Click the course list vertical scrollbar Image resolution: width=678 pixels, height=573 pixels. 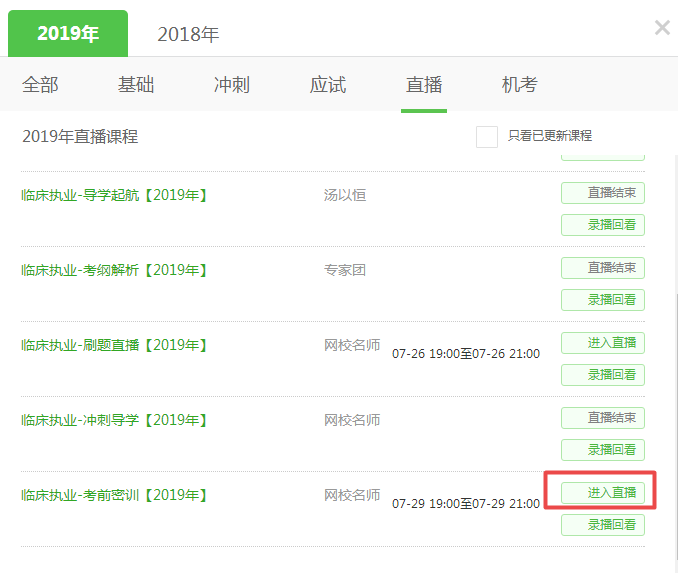click(x=675, y=426)
